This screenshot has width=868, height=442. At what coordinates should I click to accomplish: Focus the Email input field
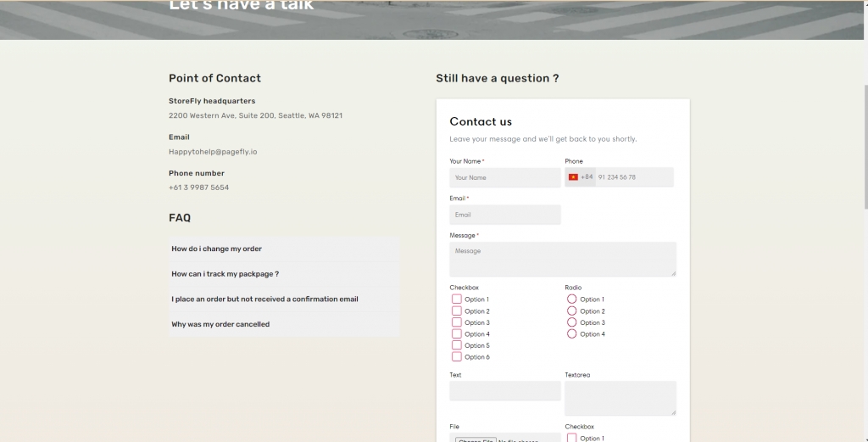tap(505, 215)
